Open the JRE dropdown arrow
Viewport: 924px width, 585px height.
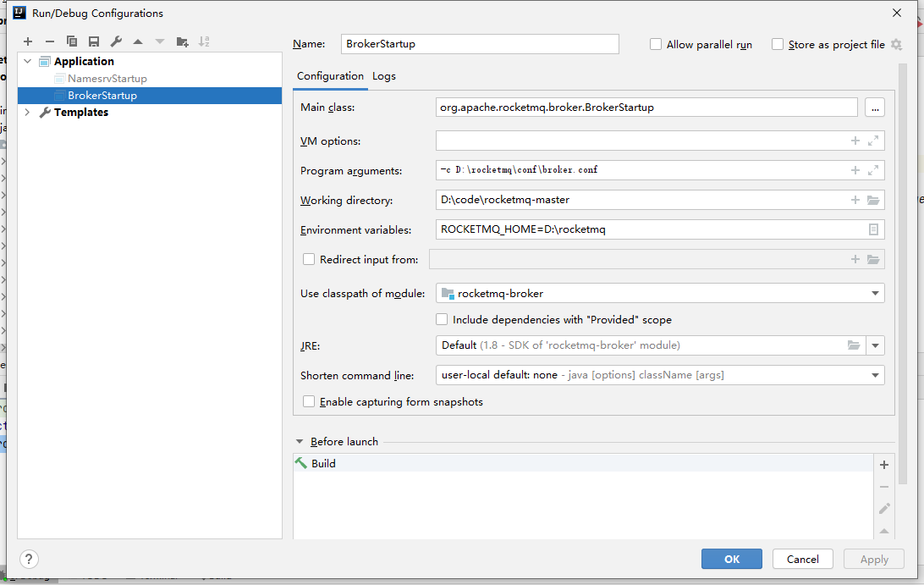[x=875, y=345]
